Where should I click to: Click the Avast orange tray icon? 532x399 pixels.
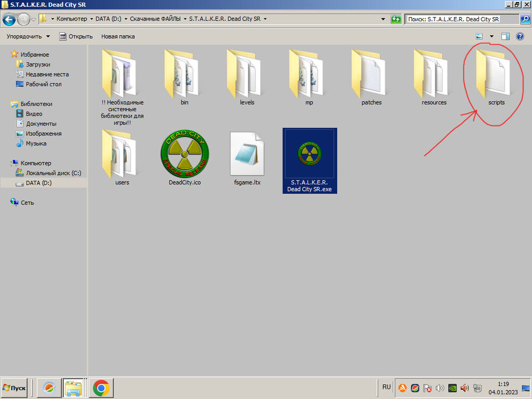click(402, 388)
